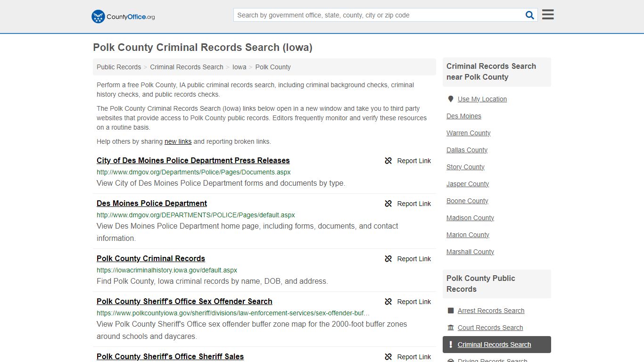Select Boone County in nearby list
644x362 pixels.
point(467,201)
